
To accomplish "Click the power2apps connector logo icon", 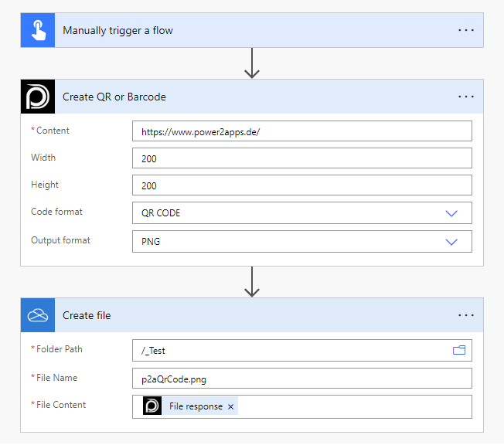I will pyautogui.click(x=37, y=97).
